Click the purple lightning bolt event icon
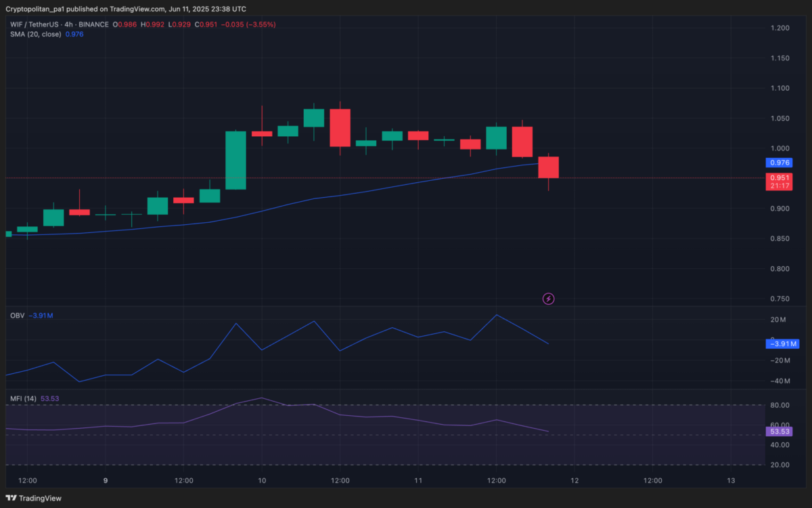This screenshot has width=812, height=508. click(x=549, y=298)
